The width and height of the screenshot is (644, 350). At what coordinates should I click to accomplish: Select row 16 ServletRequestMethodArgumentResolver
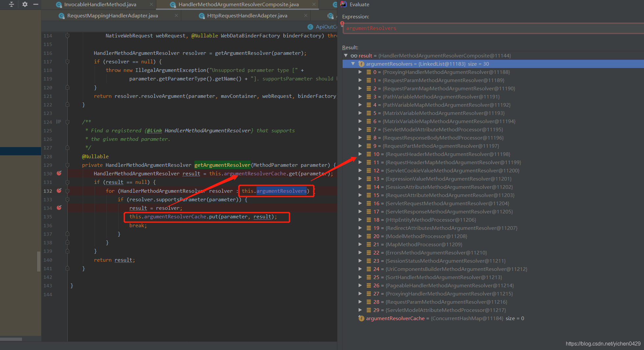[x=493, y=203]
